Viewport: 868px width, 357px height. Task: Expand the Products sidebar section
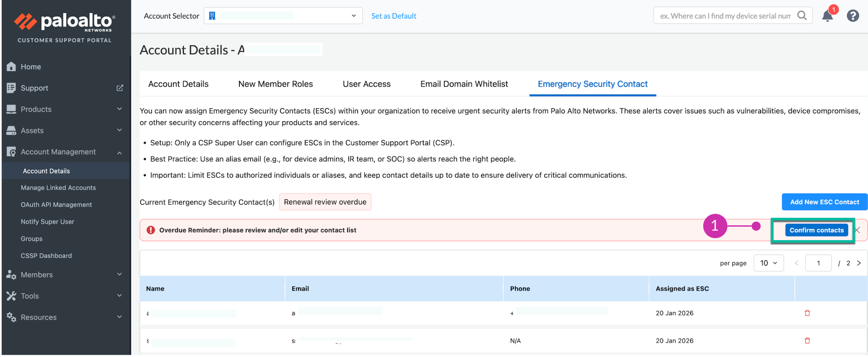pyautogui.click(x=119, y=109)
